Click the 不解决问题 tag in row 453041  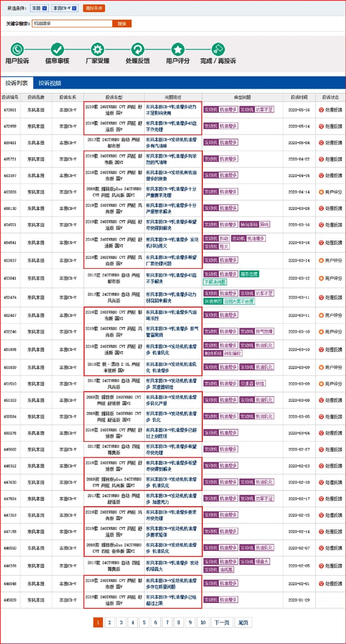(215, 282)
